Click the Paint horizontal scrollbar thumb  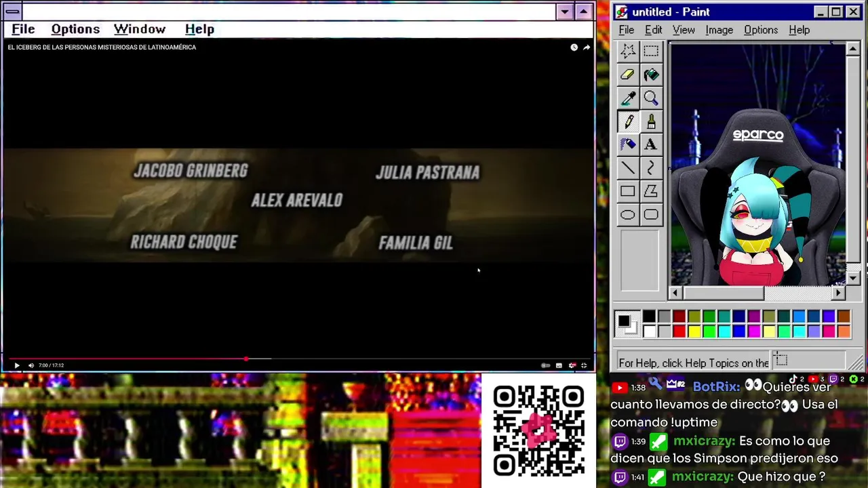[723, 293]
